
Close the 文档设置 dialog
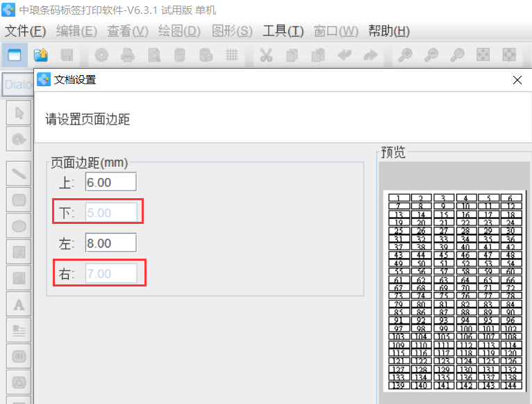517,80
